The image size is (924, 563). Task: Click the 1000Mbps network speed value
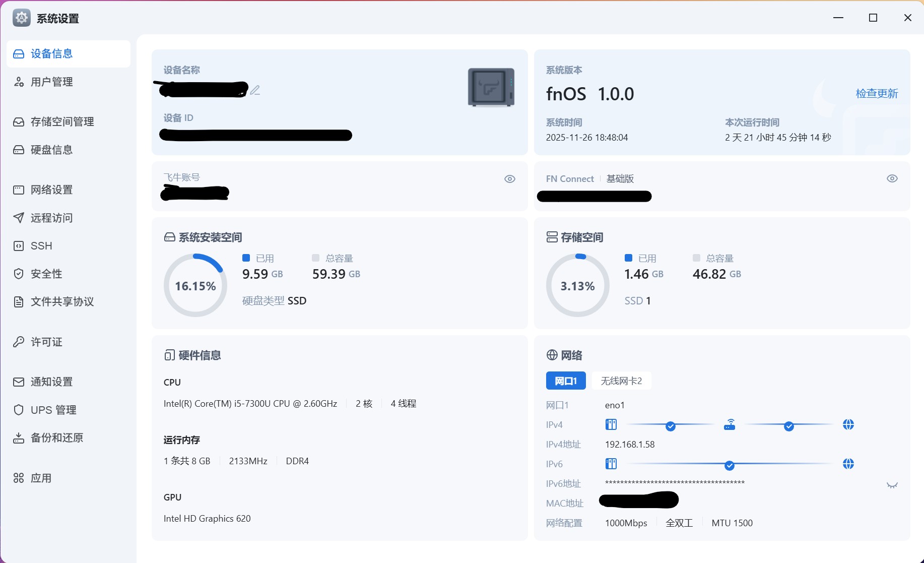626,523
